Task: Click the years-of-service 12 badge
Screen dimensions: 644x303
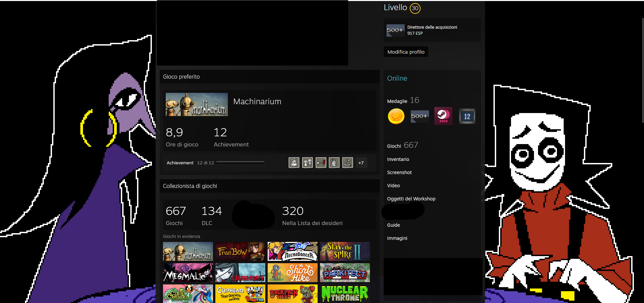Action: pyautogui.click(x=467, y=116)
